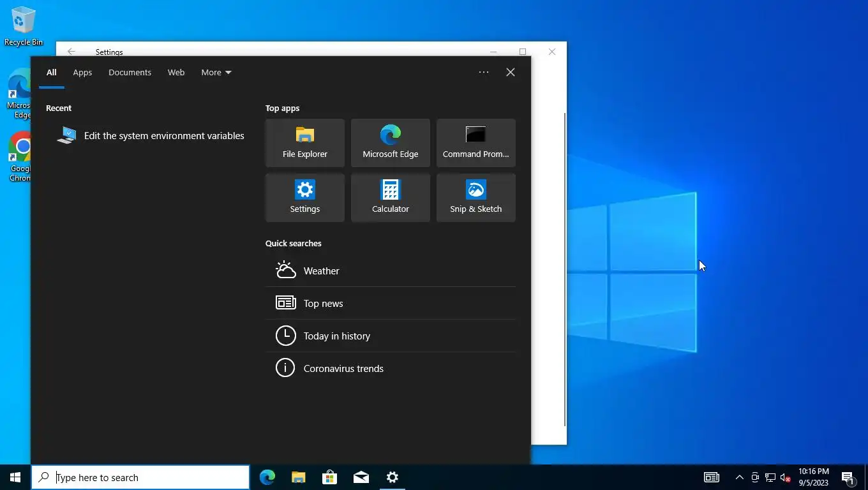Select the Google Chrome desktop shortcut
Screen dimensions: 868x490
click(x=20, y=157)
